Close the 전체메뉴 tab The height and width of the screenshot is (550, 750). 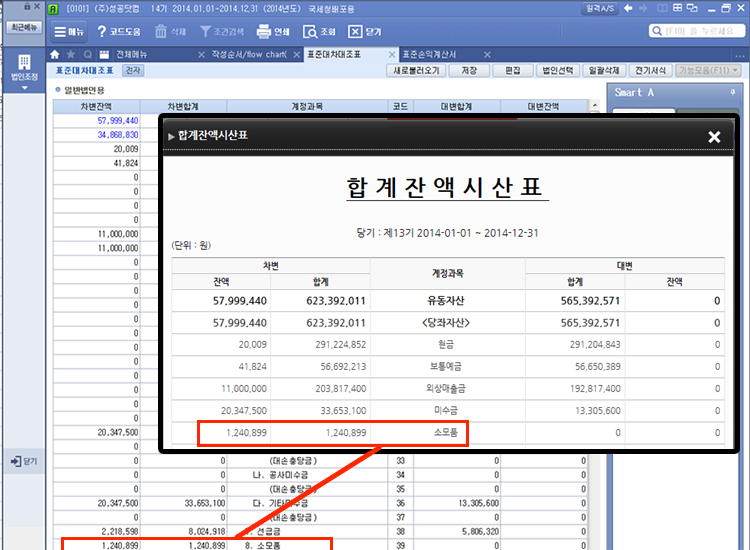(x=201, y=55)
